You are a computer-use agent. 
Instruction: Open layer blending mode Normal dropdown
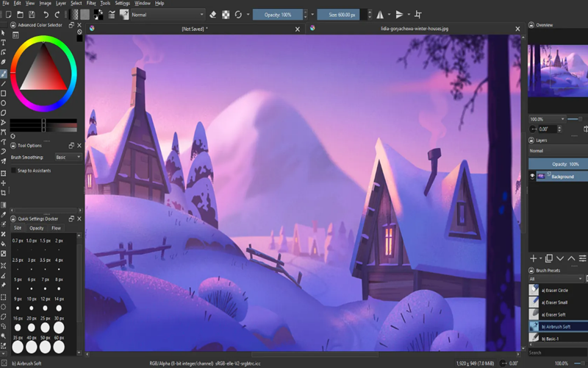click(559, 151)
